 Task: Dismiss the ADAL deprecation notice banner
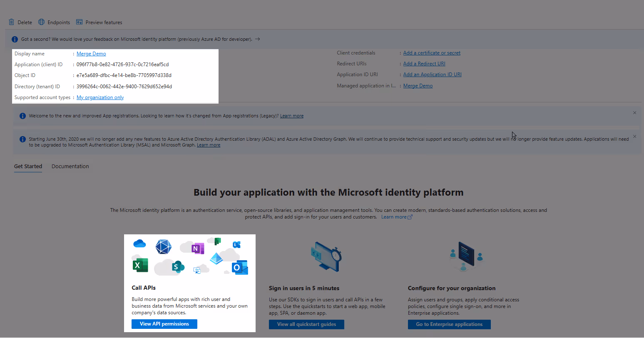tap(634, 137)
